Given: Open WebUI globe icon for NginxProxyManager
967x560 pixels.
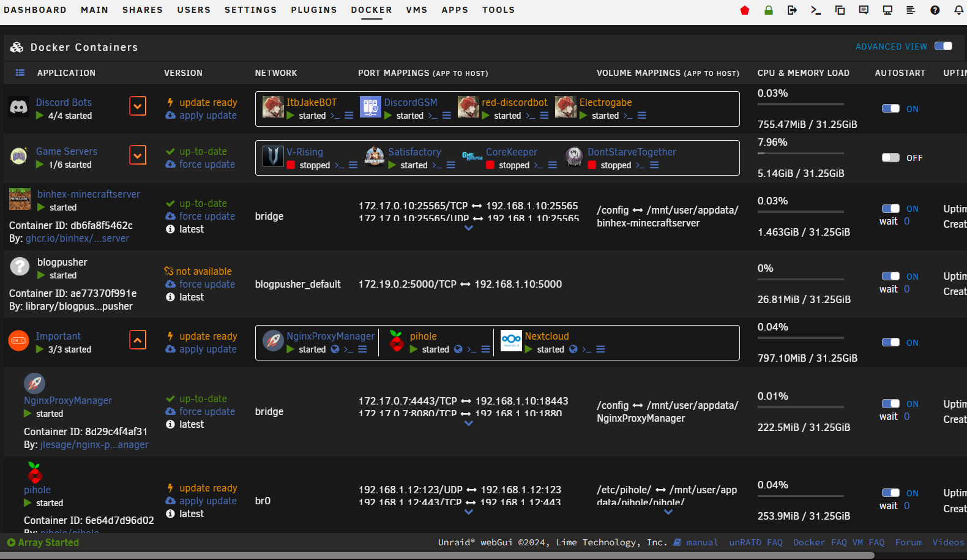Looking at the screenshot, I should [x=335, y=349].
